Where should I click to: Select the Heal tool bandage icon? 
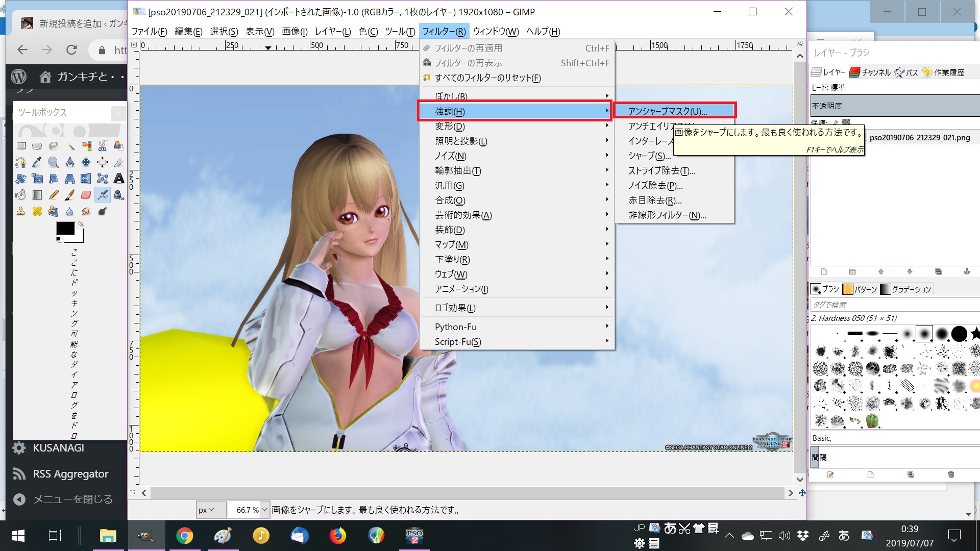click(x=37, y=211)
